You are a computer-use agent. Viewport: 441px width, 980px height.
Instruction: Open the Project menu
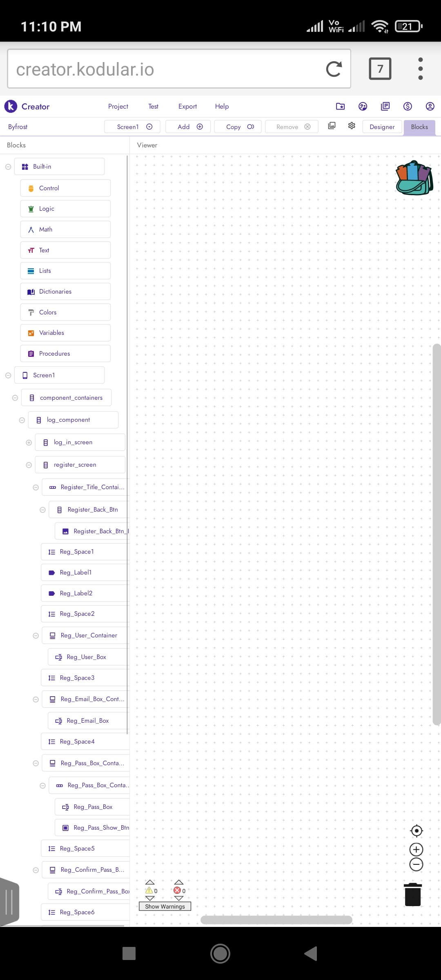point(118,106)
